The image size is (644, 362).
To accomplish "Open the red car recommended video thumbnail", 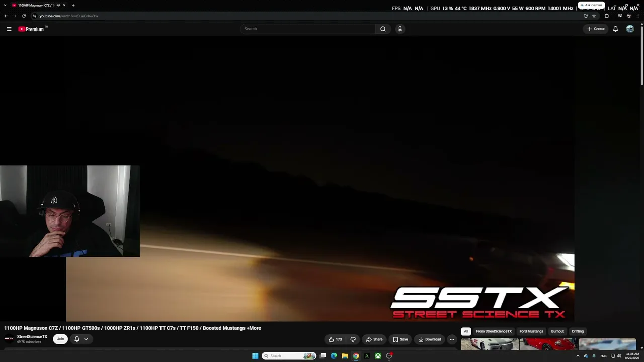I will 548,344.
